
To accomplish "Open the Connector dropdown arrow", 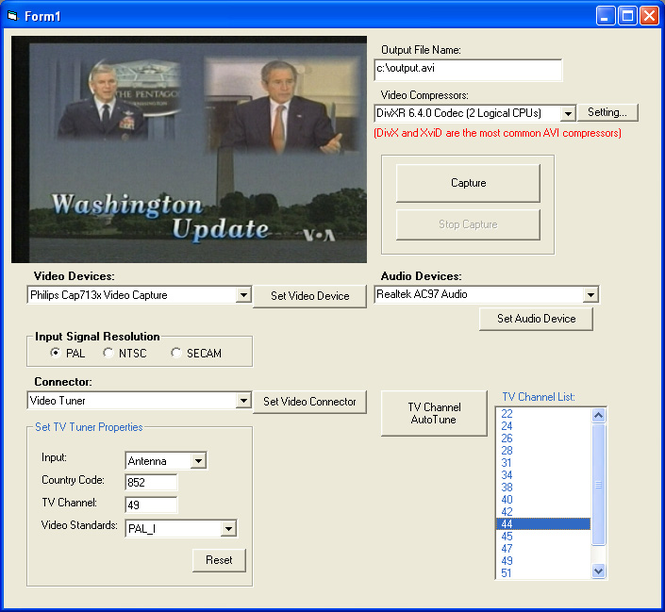I will 243,401.
